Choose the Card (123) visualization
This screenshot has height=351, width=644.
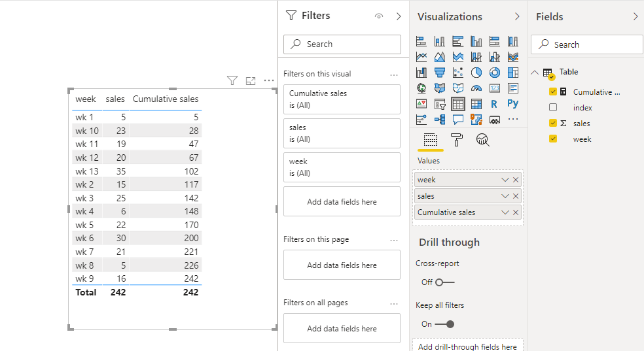(x=495, y=88)
